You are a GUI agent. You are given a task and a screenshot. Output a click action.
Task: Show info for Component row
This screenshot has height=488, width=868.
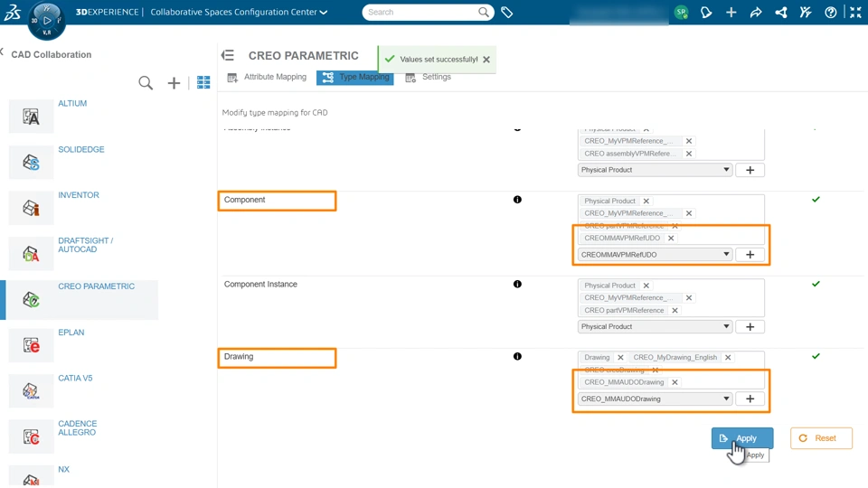point(517,200)
